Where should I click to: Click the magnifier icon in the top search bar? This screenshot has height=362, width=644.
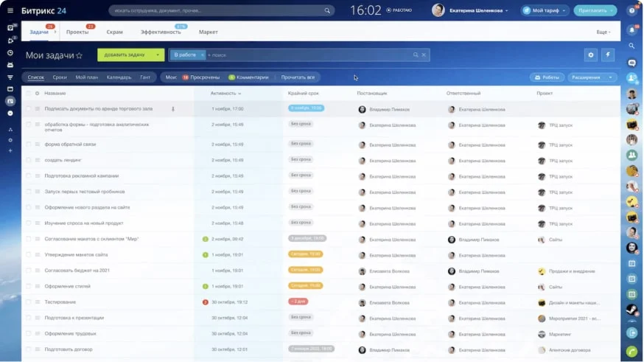click(x=327, y=10)
